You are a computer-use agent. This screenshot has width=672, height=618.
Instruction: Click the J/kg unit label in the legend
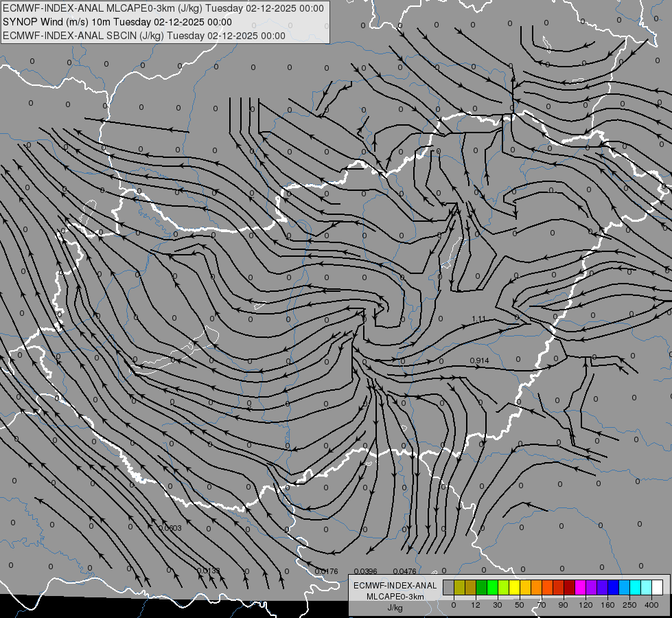pyautogui.click(x=395, y=608)
